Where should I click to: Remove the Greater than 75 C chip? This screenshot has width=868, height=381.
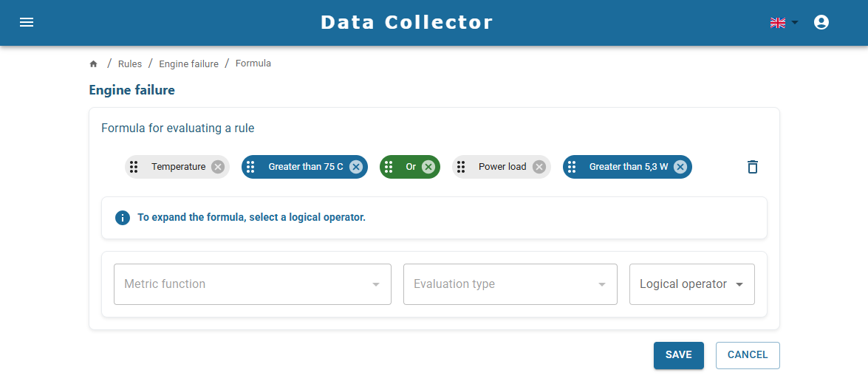tap(355, 167)
